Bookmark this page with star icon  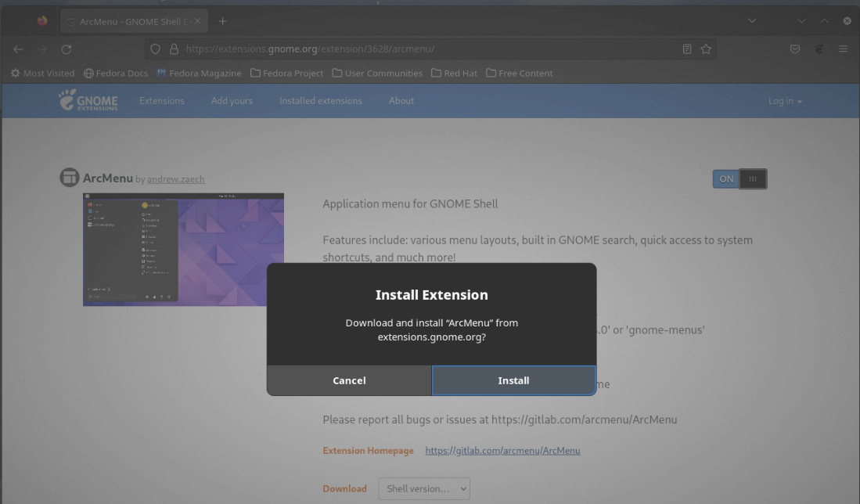pos(706,49)
